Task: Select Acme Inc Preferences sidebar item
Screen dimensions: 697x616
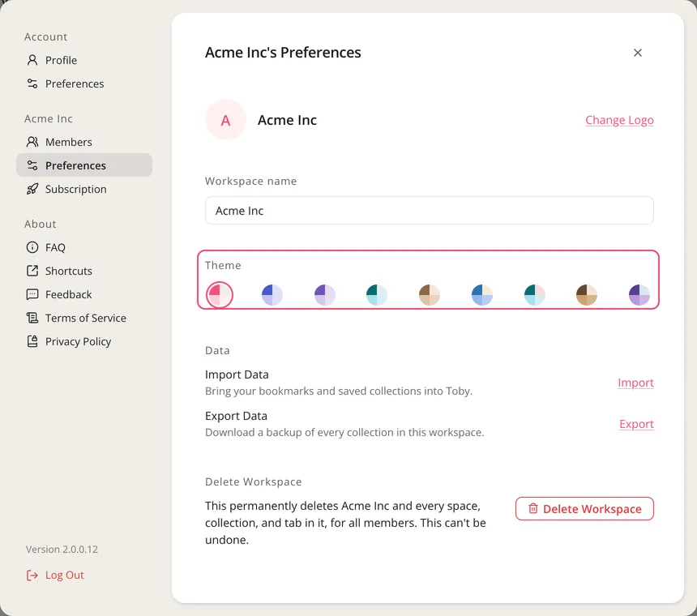Action: pos(84,165)
